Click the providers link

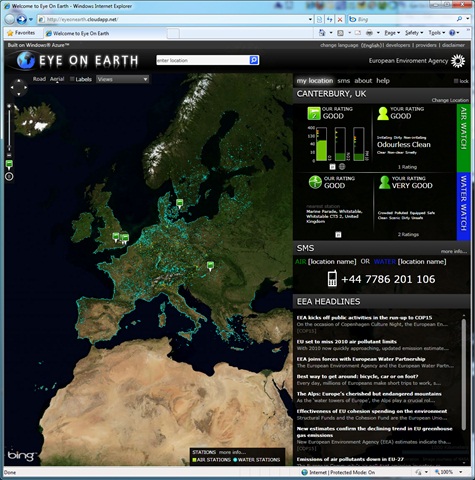[x=426, y=45]
